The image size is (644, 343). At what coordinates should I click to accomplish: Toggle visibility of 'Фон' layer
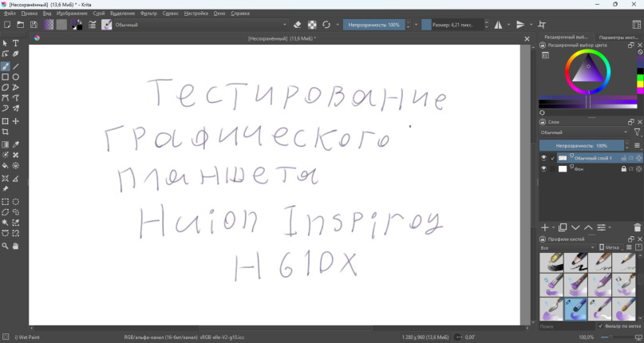tap(544, 169)
